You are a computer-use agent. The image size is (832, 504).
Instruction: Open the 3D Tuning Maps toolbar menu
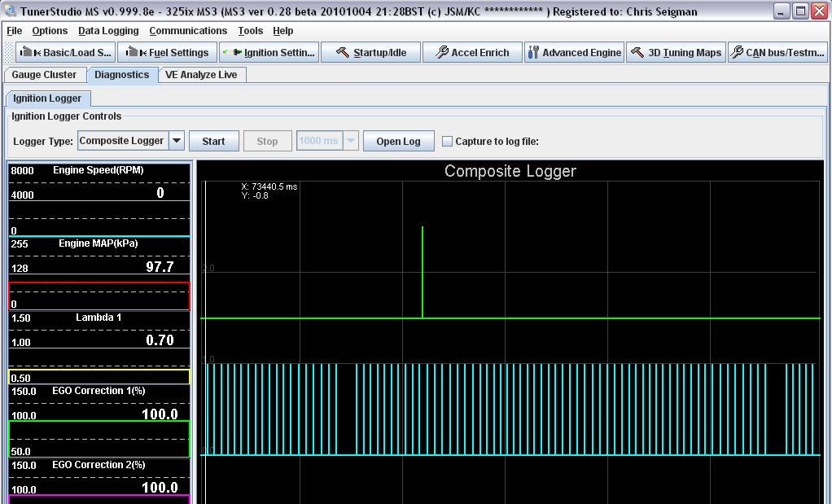click(x=676, y=53)
